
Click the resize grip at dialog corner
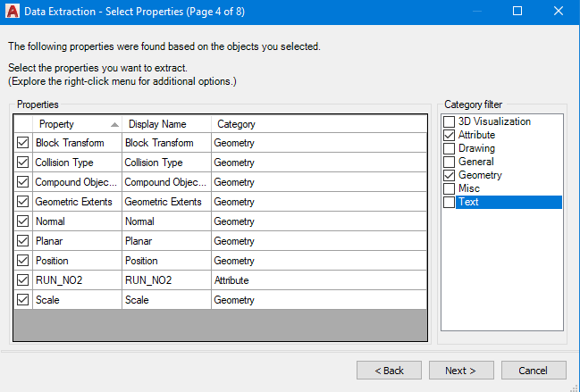point(576,388)
